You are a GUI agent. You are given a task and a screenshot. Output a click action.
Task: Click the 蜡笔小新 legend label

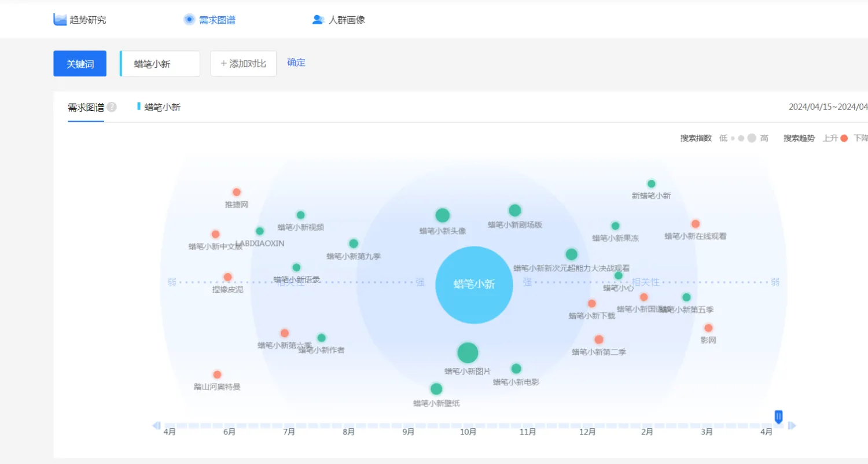coord(163,107)
